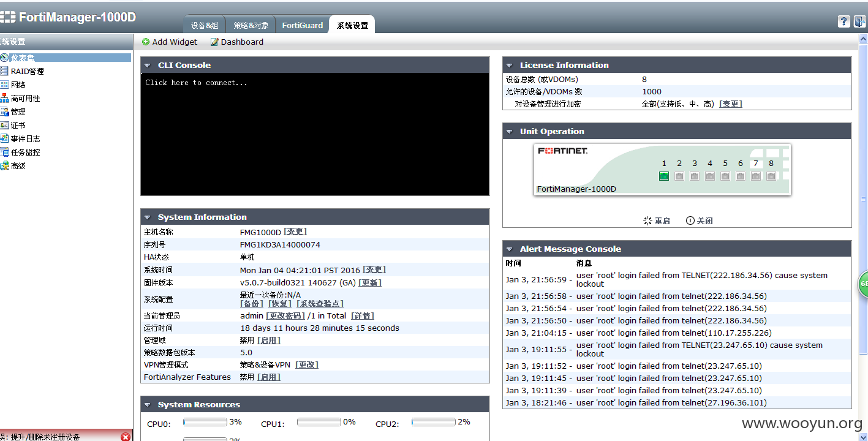The image size is (868, 441).
Task: Click the port 4 icon on the unit
Action: tap(710, 176)
